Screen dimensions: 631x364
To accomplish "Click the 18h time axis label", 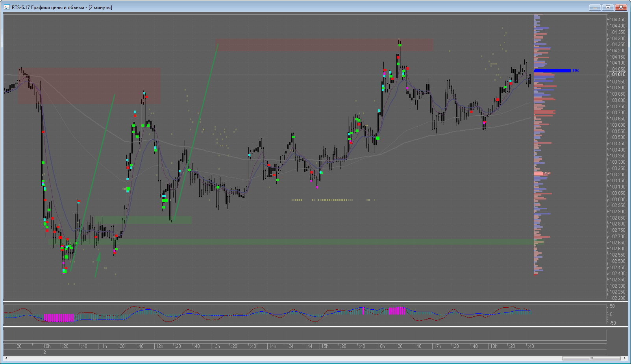I will pyautogui.click(x=494, y=346).
